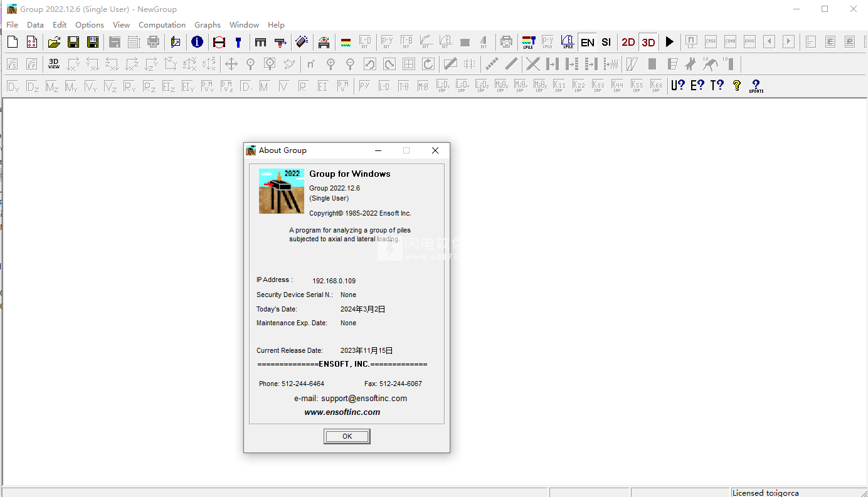Open the File menu
Screen dimensions: 868x497
[12, 25]
